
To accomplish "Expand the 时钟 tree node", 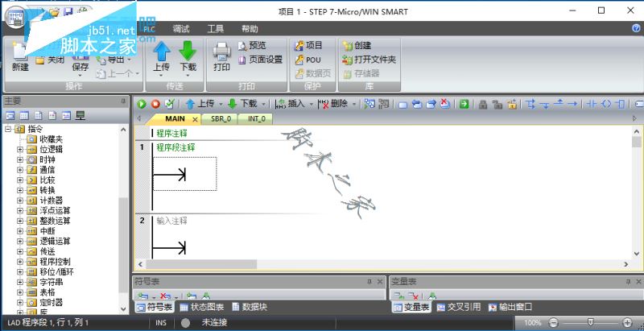I will [19, 159].
